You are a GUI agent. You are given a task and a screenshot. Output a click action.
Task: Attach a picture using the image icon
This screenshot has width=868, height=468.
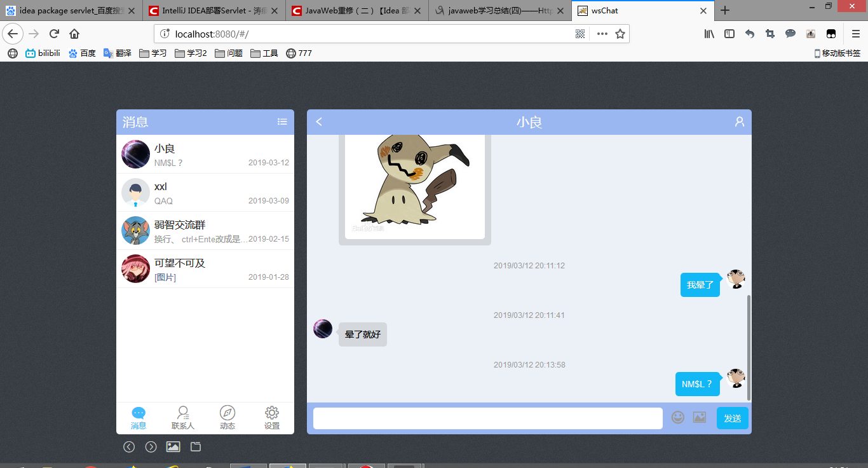[x=700, y=418]
